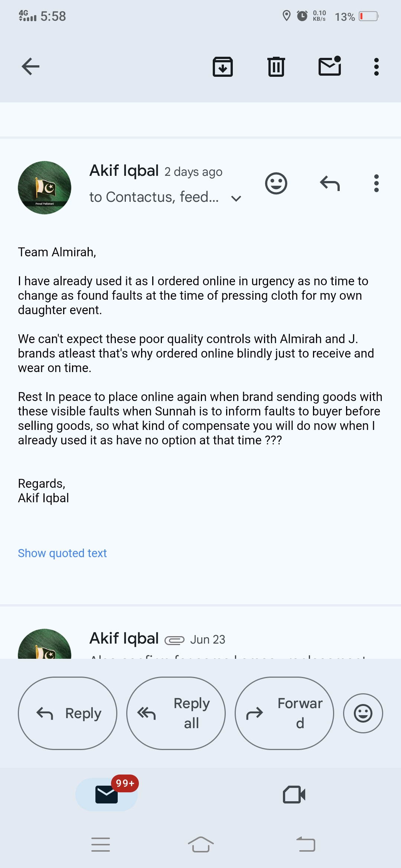Go back using the top-left arrow
This screenshot has width=401, height=868.
click(30, 67)
